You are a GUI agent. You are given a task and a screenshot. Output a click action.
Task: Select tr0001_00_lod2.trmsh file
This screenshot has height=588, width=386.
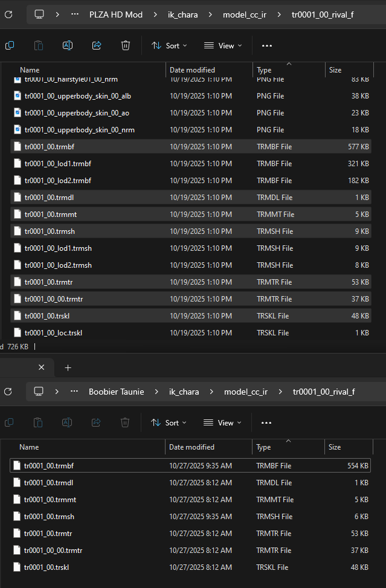(x=191, y=265)
